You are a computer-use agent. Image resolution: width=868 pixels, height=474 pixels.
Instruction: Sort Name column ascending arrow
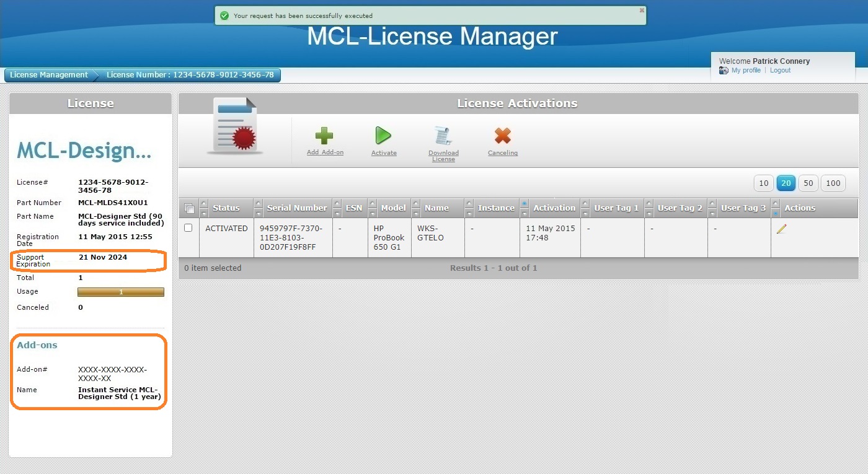tap(415, 203)
